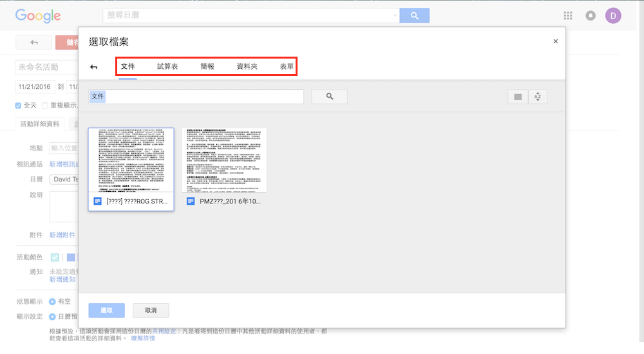Close the 選取檔案 dialog
The height and width of the screenshot is (354, 644).
pyautogui.click(x=555, y=41)
